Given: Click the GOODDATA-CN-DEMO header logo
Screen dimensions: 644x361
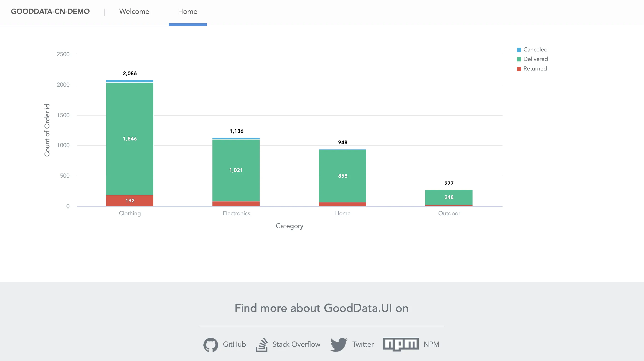Looking at the screenshot, I should (50, 12).
